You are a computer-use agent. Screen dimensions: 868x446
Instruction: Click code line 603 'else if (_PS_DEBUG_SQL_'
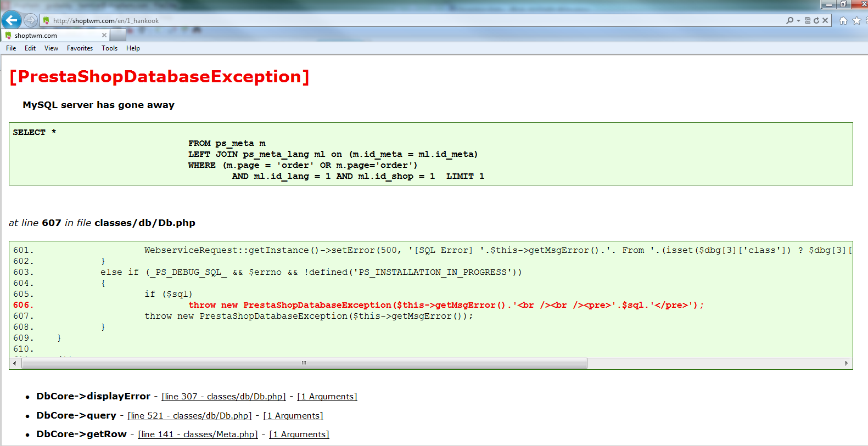pos(311,272)
